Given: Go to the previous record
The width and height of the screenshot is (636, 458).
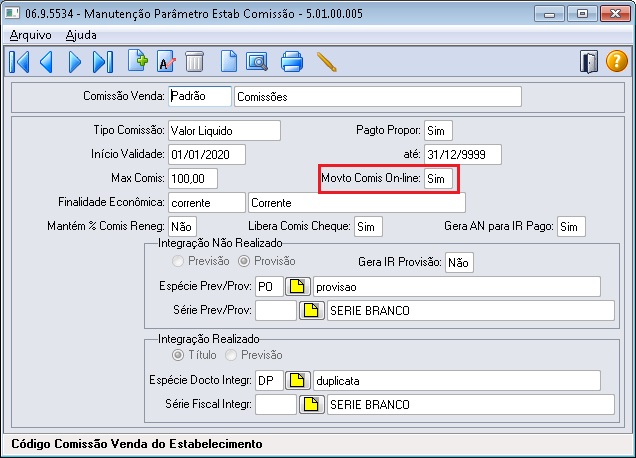Looking at the screenshot, I should coord(46,62).
